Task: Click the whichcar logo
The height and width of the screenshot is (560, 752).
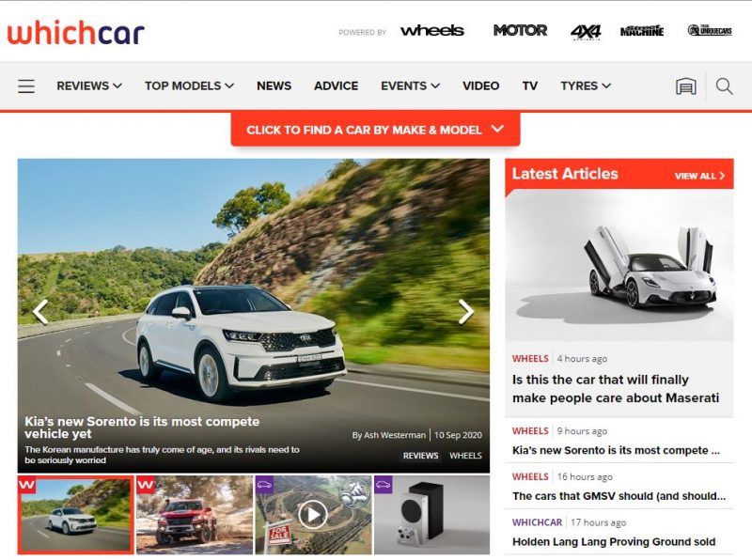Action: point(76,33)
